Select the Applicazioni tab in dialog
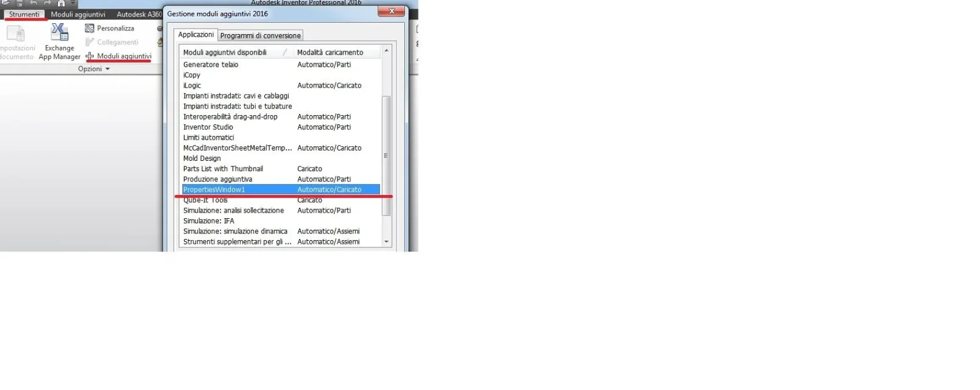 pyautogui.click(x=196, y=35)
